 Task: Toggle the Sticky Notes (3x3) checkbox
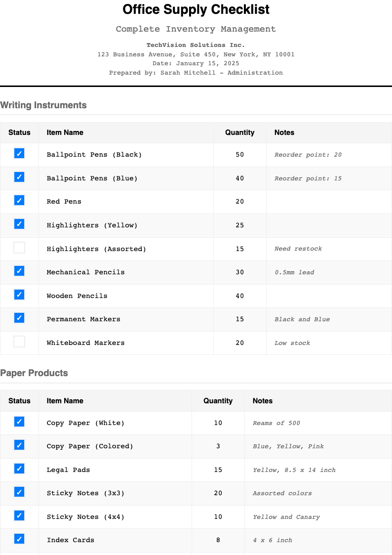click(x=19, y=492)
